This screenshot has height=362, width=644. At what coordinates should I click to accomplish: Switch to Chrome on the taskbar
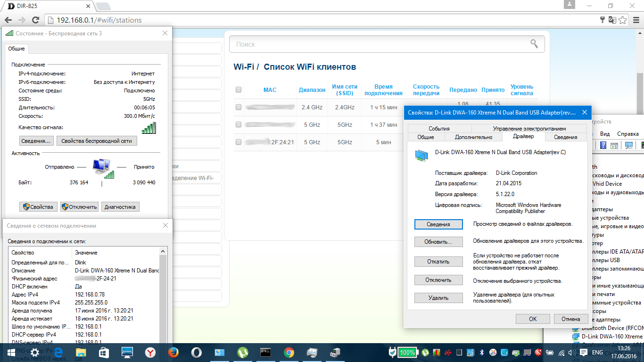pos(289,352)
